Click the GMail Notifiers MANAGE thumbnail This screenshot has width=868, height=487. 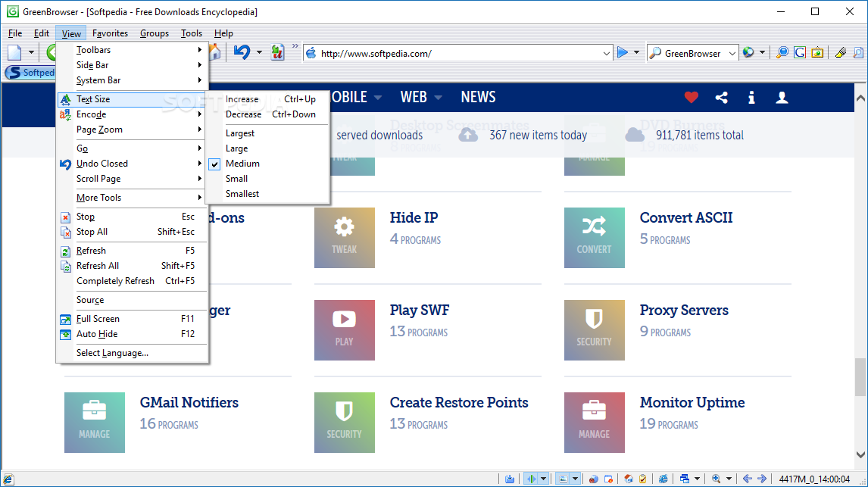pos(94,423)
